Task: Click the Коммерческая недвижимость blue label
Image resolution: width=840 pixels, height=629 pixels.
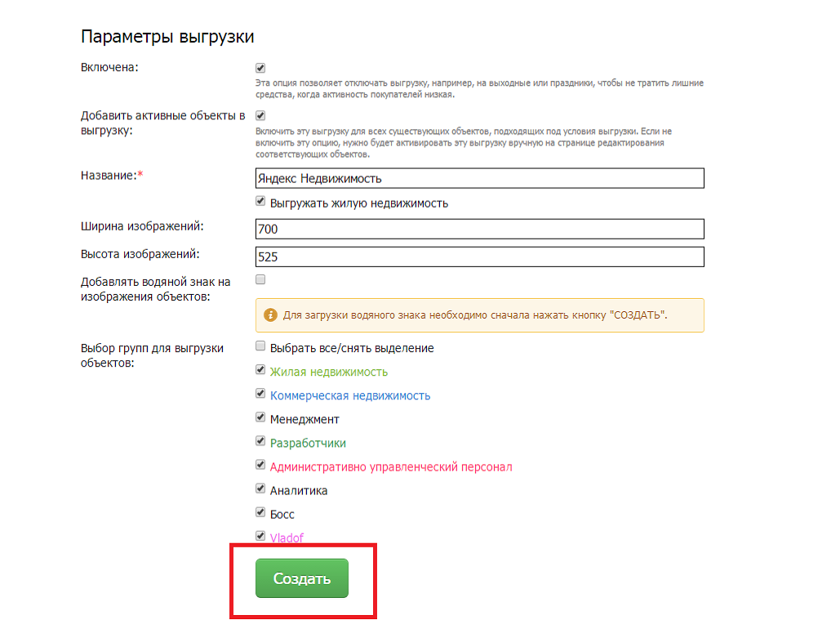Action: pyautogui.click(x=350, y=395)
